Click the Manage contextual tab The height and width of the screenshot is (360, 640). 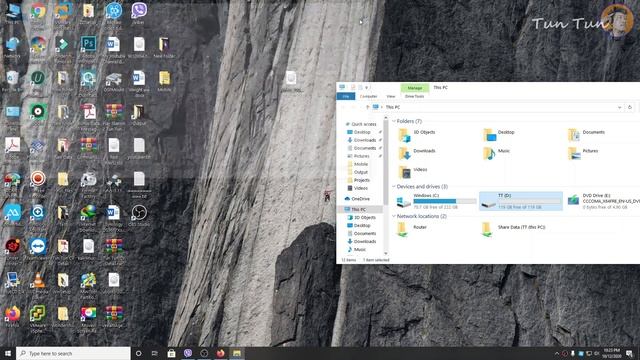coord(415,88)
